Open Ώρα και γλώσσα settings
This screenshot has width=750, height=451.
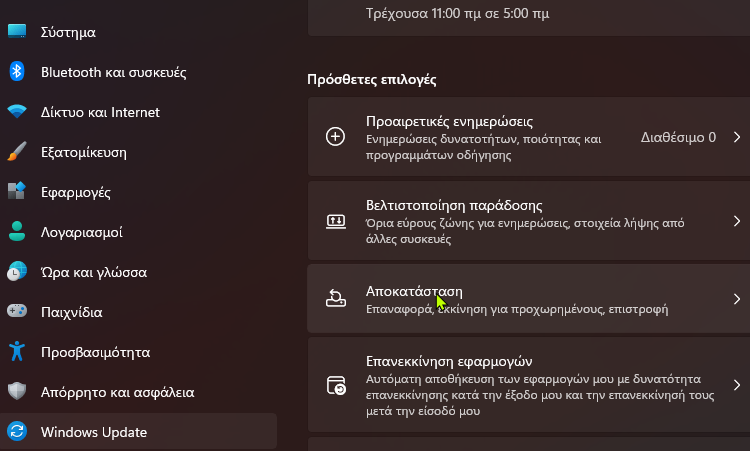pos(139,272)
